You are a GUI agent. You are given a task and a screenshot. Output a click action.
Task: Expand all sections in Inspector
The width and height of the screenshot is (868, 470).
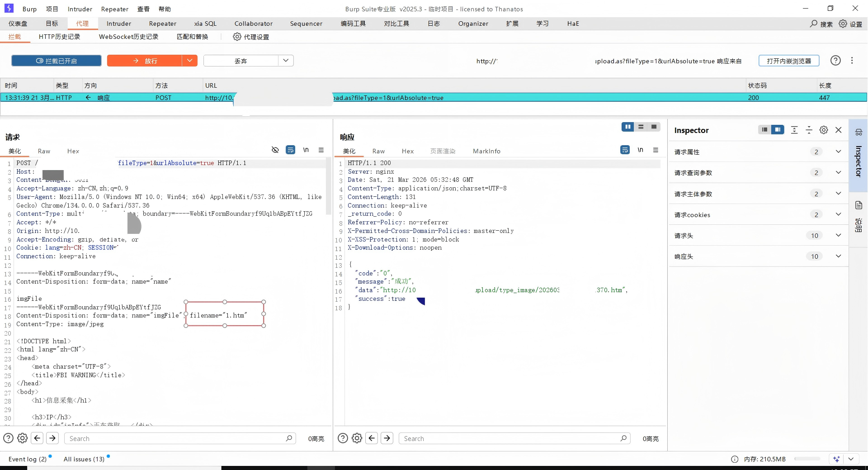794,130
